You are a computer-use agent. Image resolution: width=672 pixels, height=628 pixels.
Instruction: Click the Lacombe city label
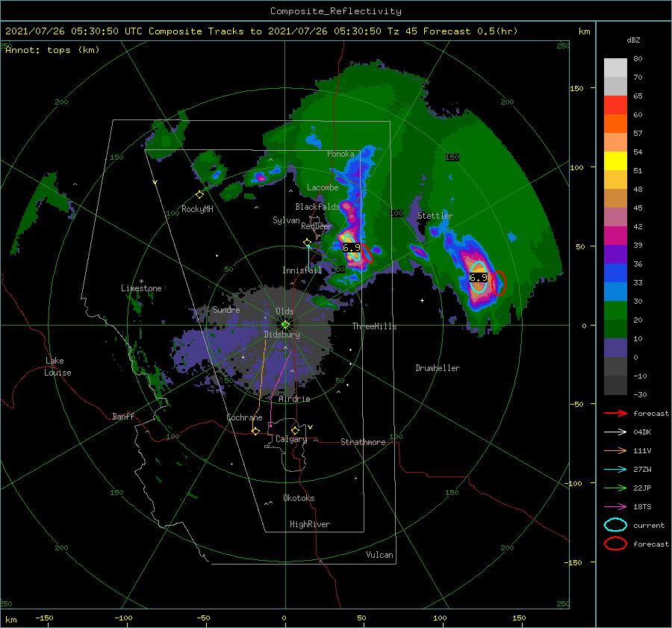coord(323,187)
